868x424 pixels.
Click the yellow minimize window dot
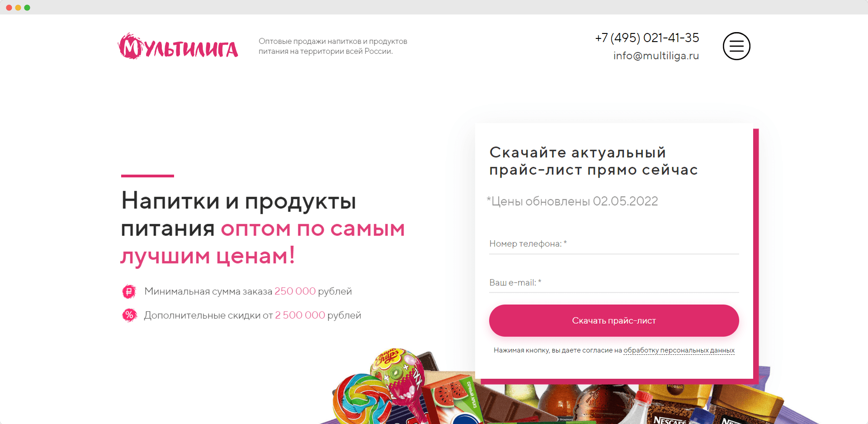point(18,8)
